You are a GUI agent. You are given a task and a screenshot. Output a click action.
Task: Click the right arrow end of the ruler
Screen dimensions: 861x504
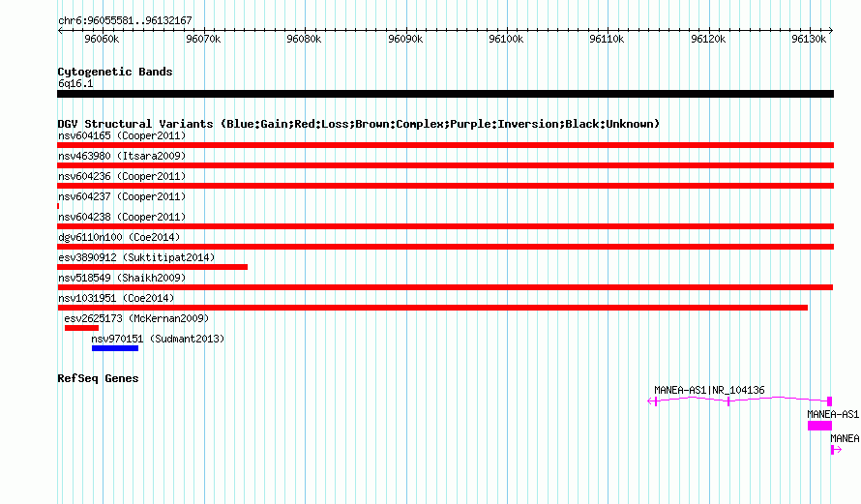tap(831, 31)
